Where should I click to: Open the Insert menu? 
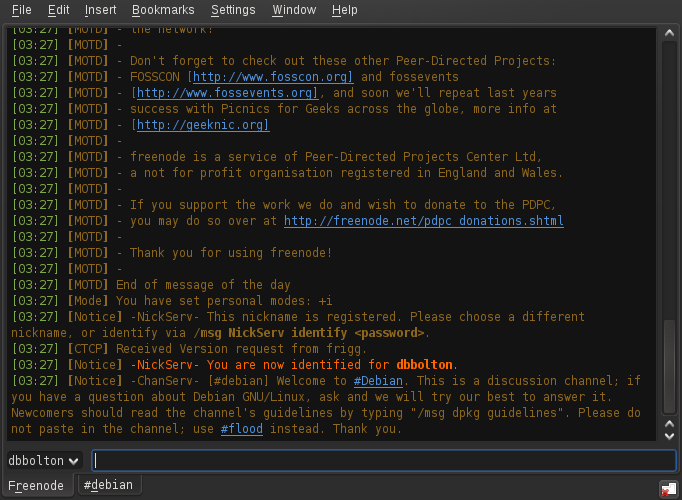coord(100,10)
